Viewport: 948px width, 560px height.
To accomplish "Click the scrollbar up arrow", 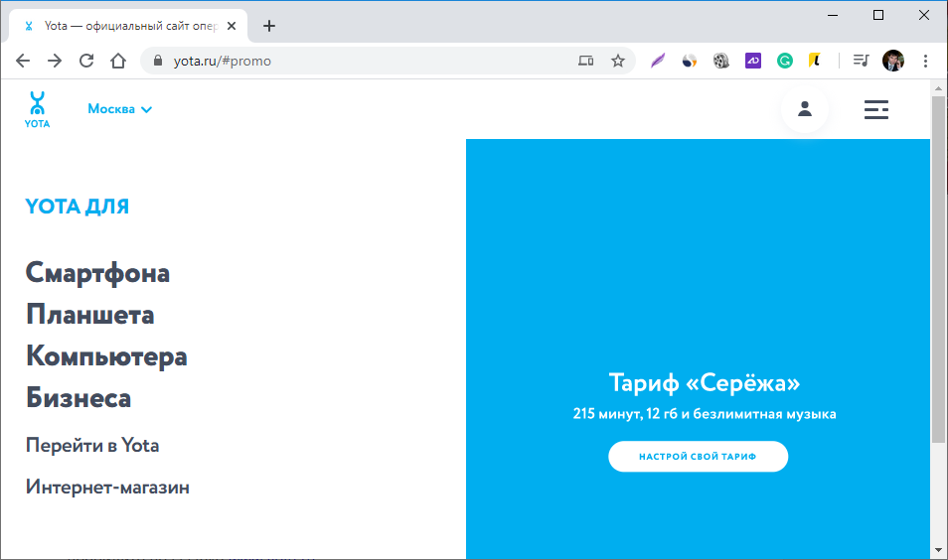I will (938, 88).
